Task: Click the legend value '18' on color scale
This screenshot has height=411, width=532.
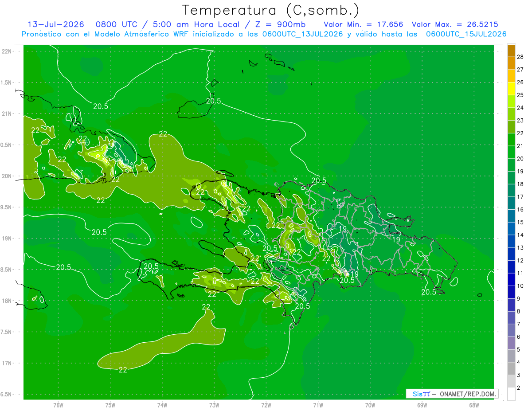Action: 520,184
